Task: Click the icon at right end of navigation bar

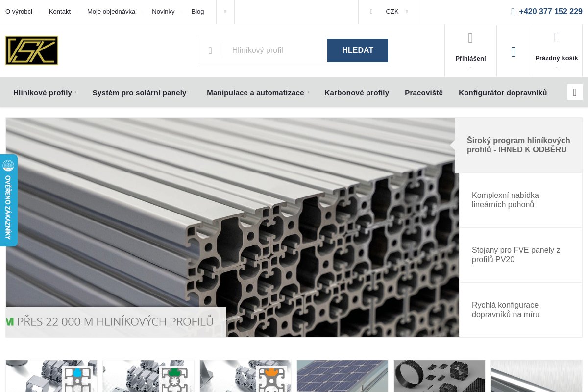Action: [x=575, y=92]
